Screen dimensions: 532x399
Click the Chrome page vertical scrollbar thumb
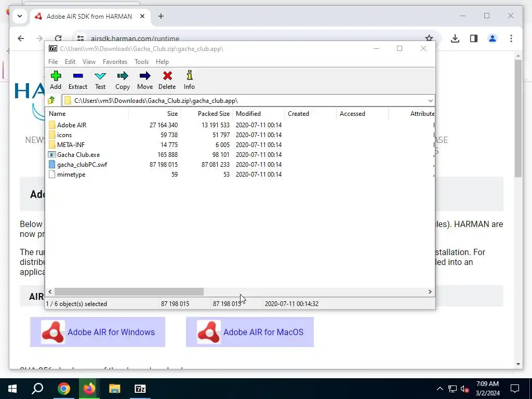coord(518,118)
